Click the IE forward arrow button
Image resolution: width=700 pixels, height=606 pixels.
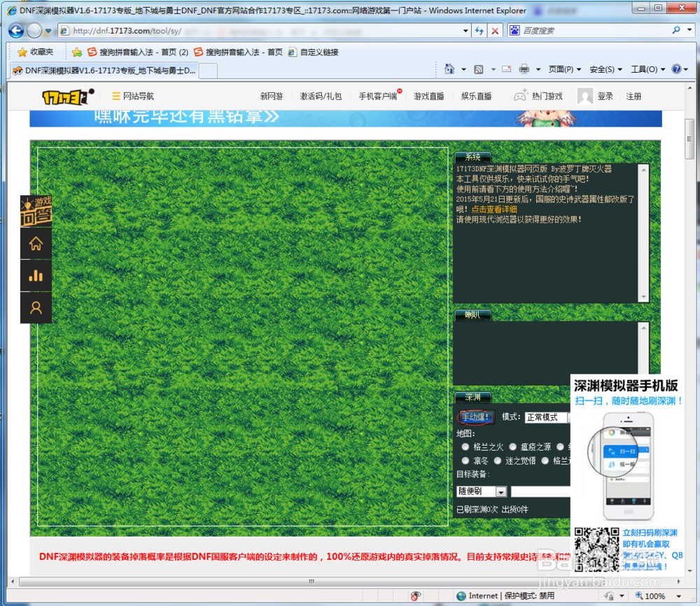[x=34, y=30]
